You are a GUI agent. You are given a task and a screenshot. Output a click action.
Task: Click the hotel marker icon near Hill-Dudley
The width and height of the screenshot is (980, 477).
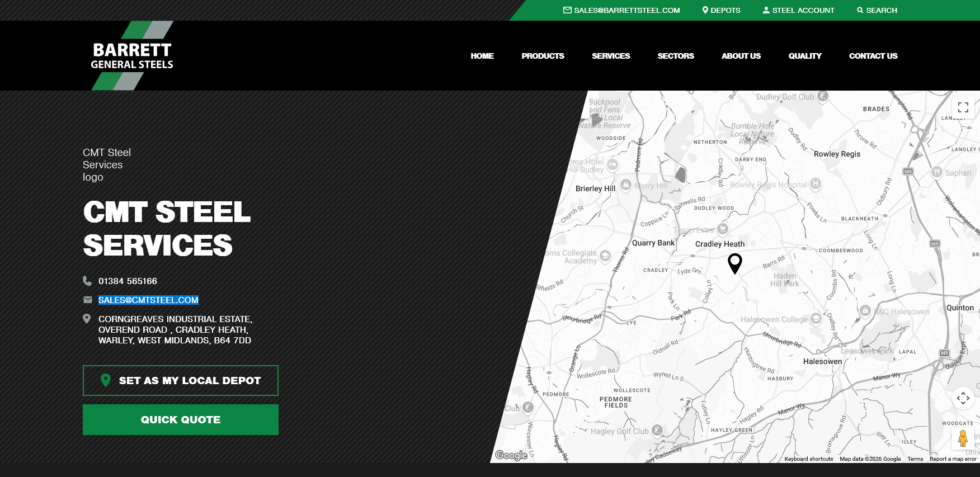[613, 164]
